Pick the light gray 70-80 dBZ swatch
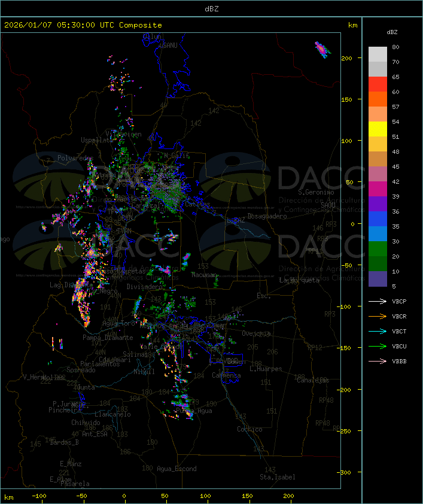The width and height of the screenshot is (423, 504). pyautogui.click(x=378, y=54)
